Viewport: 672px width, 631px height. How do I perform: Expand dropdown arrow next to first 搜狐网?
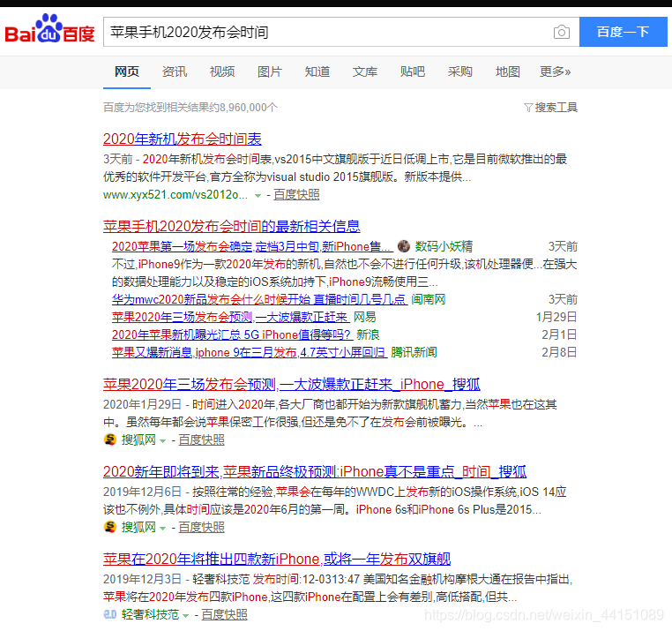(162, 440)
